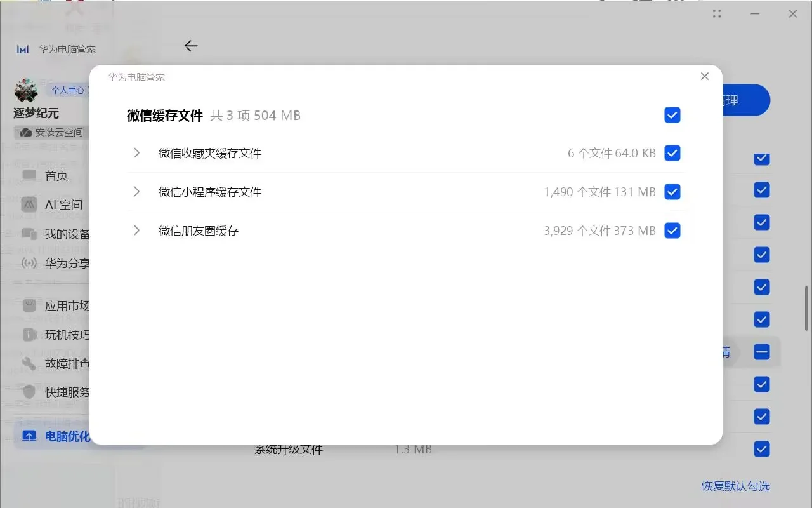The width and height of the screenshot is (812, 508).
Task: Toggle the master 微信缓存文件 checkbox
Action: tap(672, 115)
